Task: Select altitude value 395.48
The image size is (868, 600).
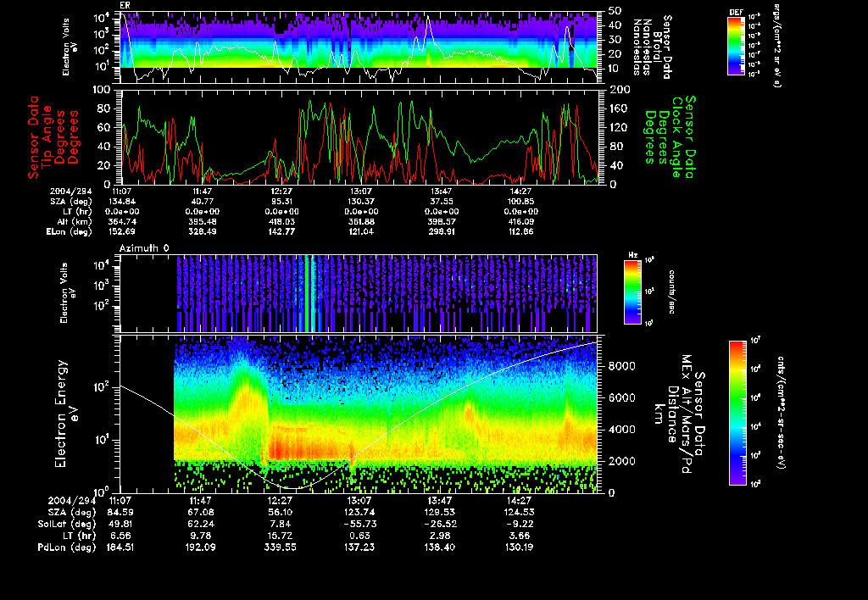Action: pos(202,222)
